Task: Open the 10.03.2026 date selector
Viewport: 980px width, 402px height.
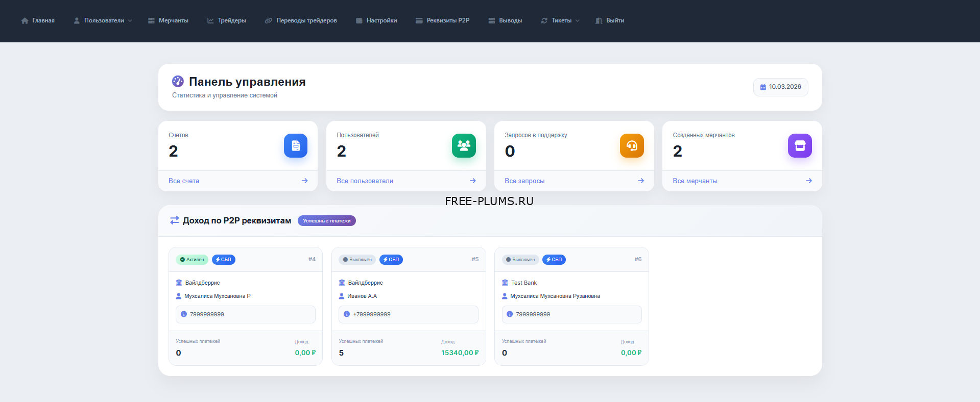Action: [x=780, y=87]
